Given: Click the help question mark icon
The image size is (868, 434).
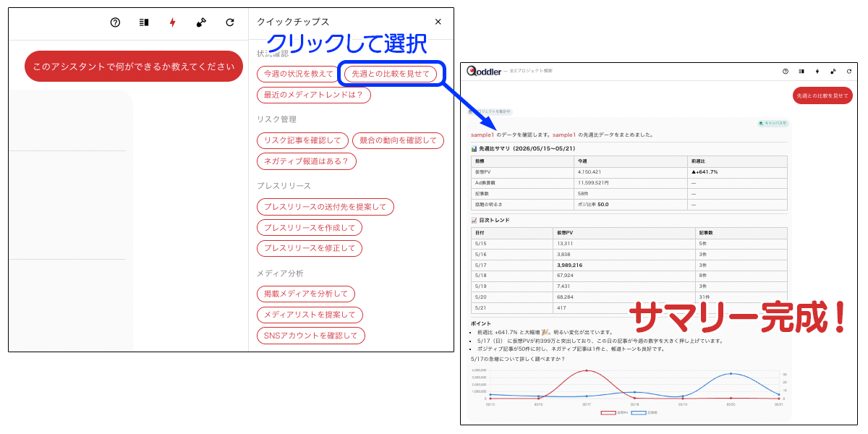Looking at the screenshot, I should pos(115,22).
